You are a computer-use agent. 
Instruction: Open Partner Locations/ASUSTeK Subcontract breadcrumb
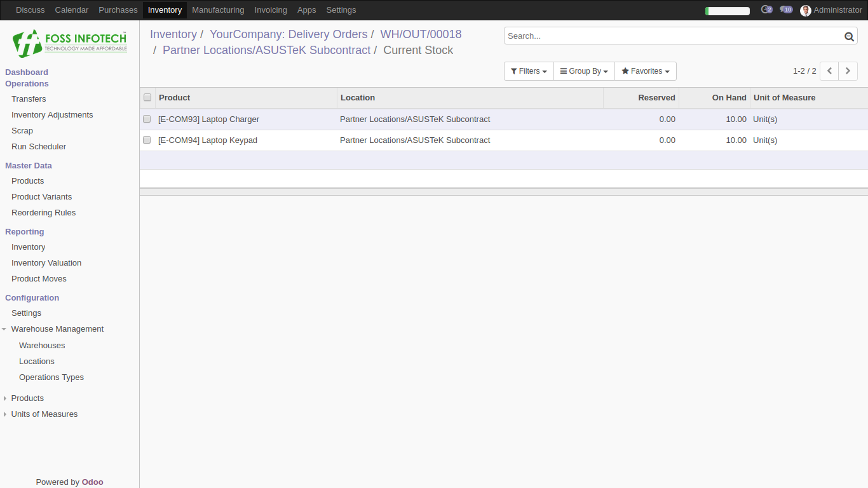[x=266, y=50]
